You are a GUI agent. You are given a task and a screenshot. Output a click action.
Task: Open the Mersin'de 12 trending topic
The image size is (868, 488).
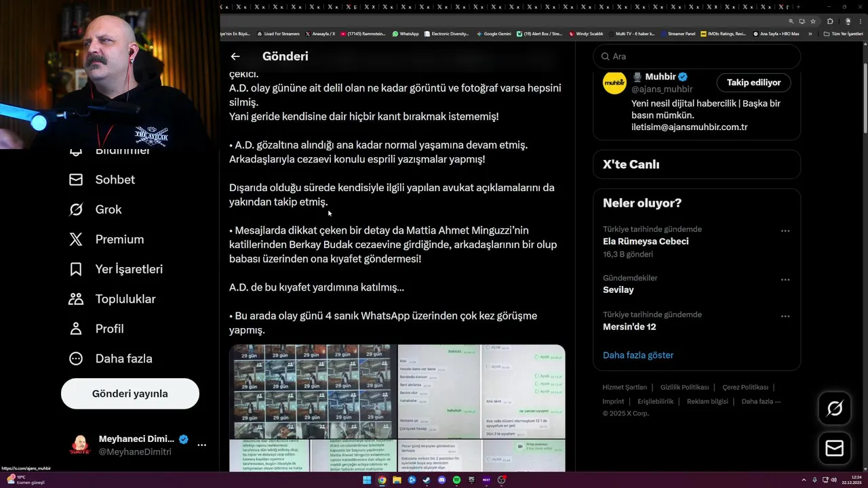629,327
